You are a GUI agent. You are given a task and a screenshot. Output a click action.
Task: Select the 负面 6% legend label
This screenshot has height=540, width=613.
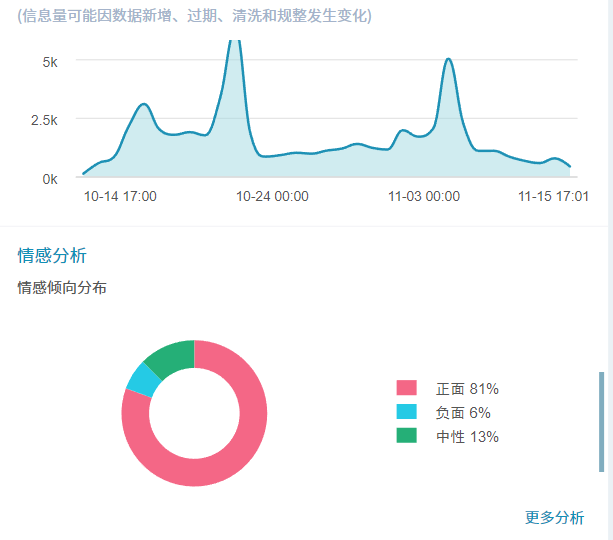pyautogui.click(x=463, y=413)
